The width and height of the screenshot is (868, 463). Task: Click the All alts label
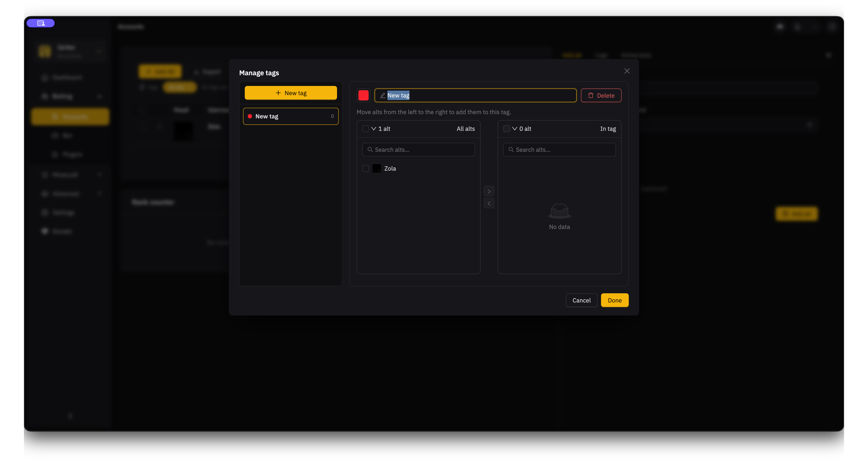click(x=466, y=129)
